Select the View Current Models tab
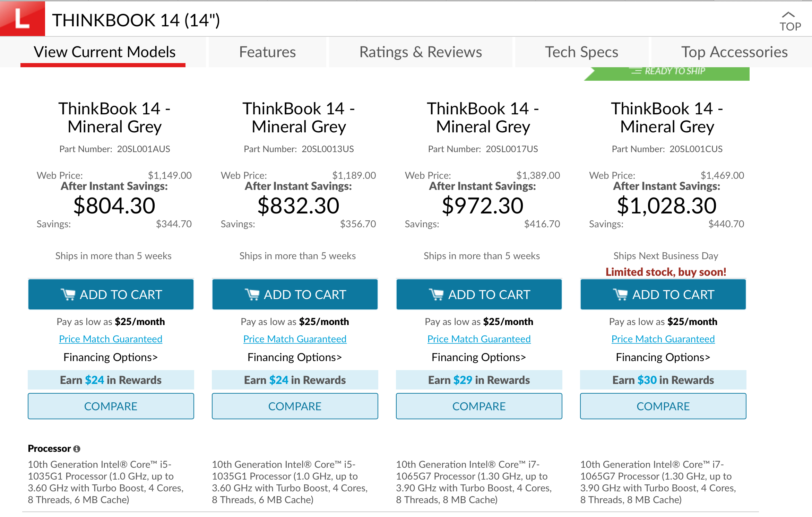The width and height of the screenshot is (812, 517). coord(104,52)
